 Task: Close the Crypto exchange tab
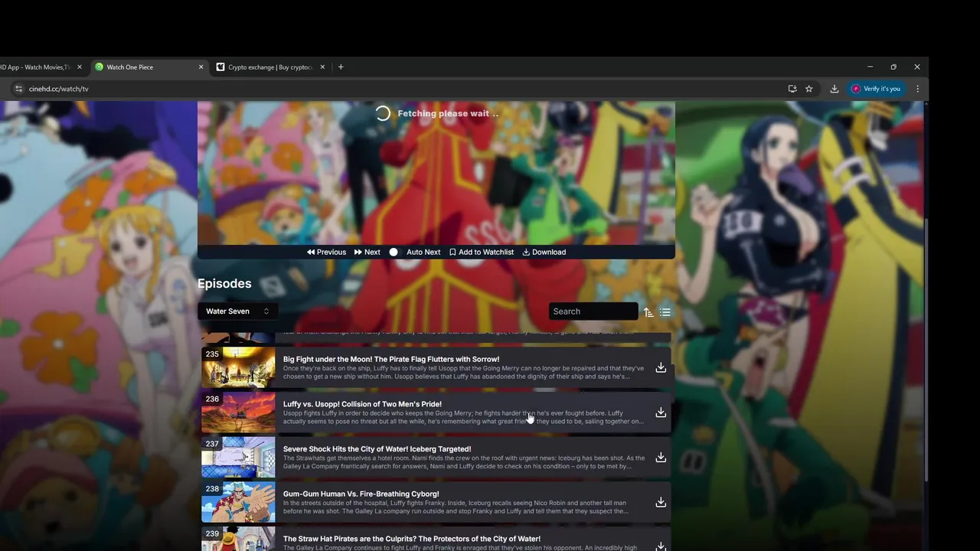(x=322, y=67)
